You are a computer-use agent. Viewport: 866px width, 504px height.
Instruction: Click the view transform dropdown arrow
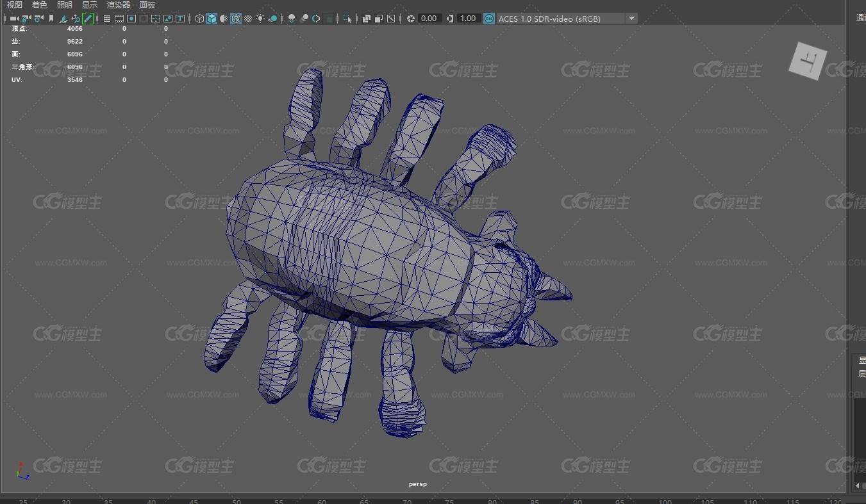[631, 19]
